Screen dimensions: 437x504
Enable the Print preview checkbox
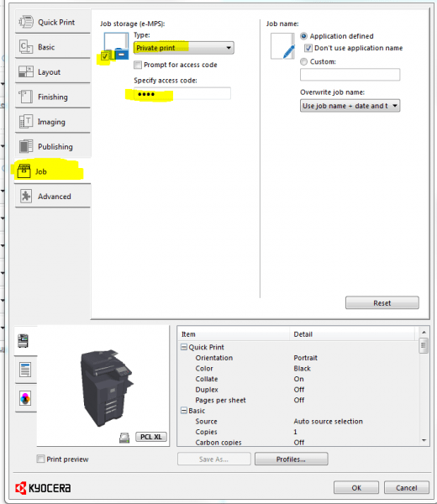tap(41, 459)
